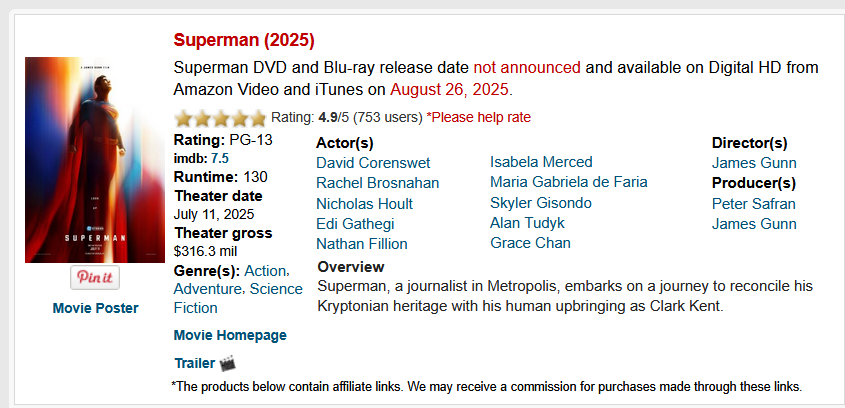View Nicholas Hoult's actor page
This screenshot has width=845, height=408.
click(x=365, y=204)
